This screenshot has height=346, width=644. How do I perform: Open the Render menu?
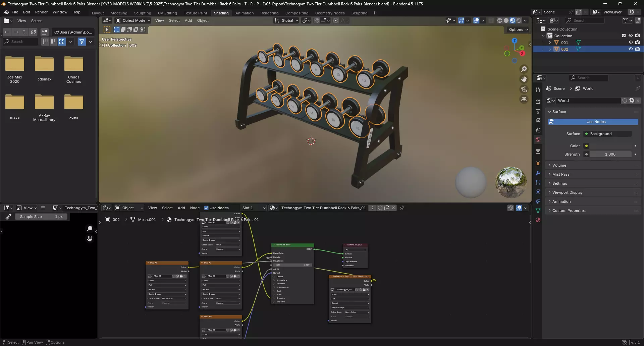(41, 12)
